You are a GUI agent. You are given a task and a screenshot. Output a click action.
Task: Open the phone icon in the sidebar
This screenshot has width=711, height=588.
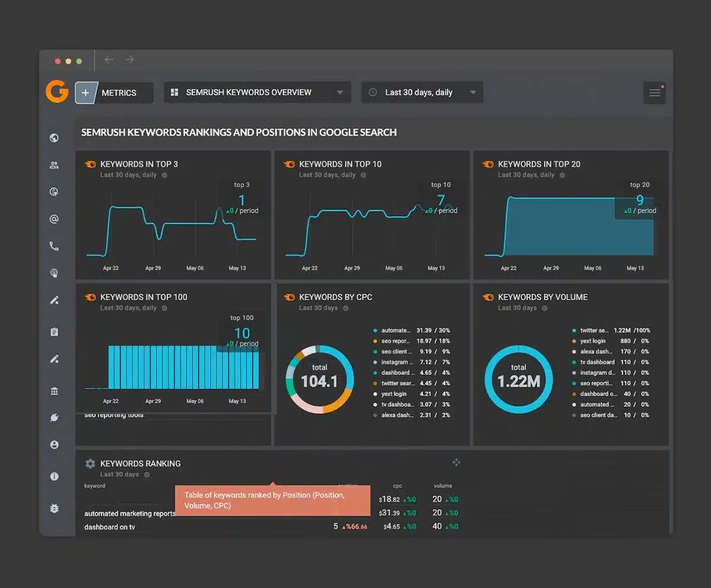pyautogui.click(x=55, y=246)
